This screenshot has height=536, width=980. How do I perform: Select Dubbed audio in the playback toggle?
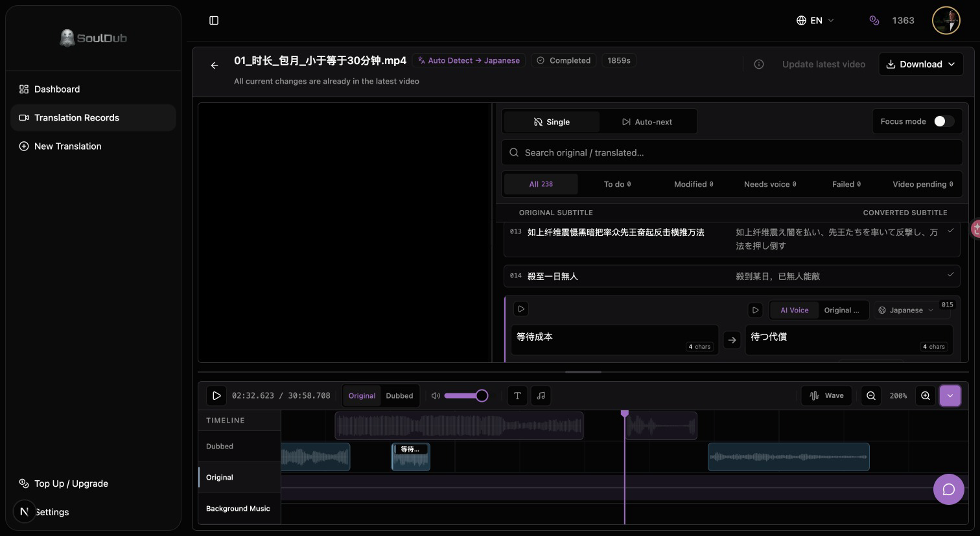pos(399,396)
